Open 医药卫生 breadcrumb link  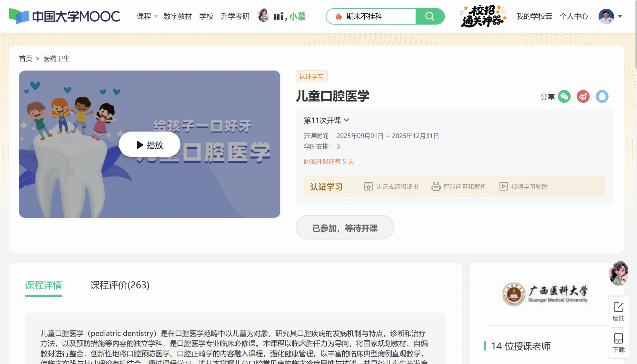pyautogui.click(x=56, y=59)
